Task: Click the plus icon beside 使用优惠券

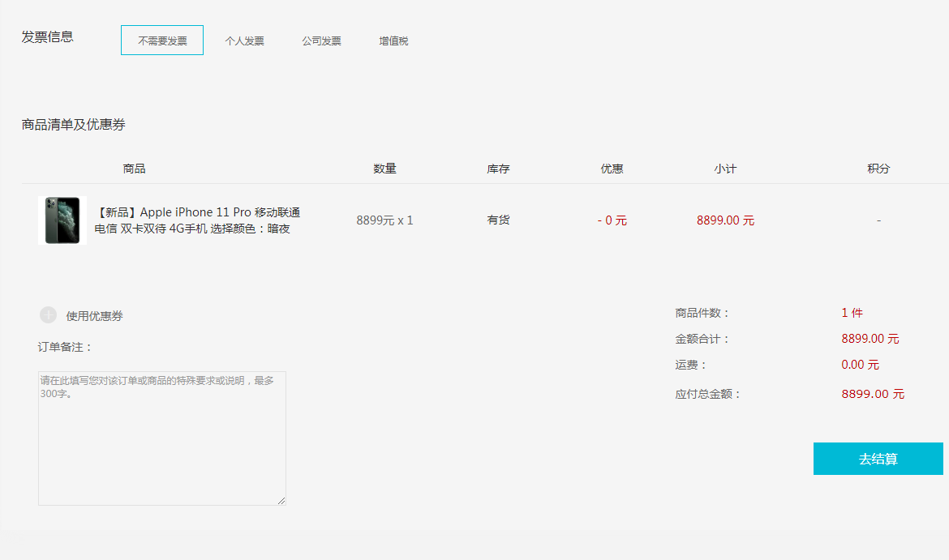Action: [x=49, y=315]
